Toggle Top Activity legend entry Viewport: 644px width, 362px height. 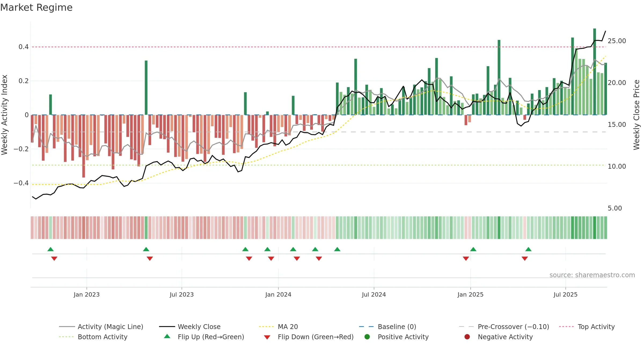pyautogui.click(x=587, y=327)
